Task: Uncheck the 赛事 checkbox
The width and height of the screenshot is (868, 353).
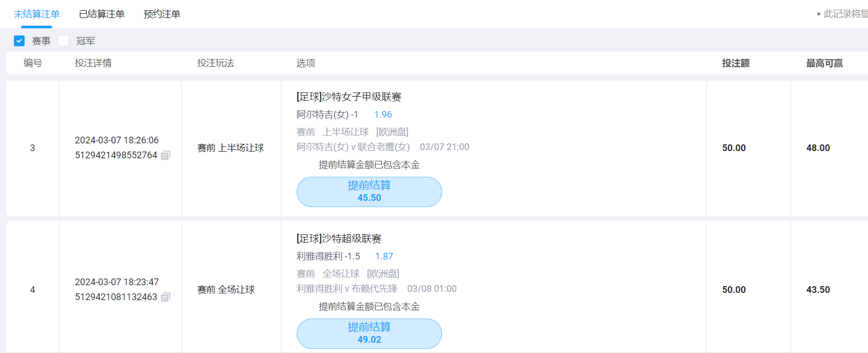Action: point(20,41)
